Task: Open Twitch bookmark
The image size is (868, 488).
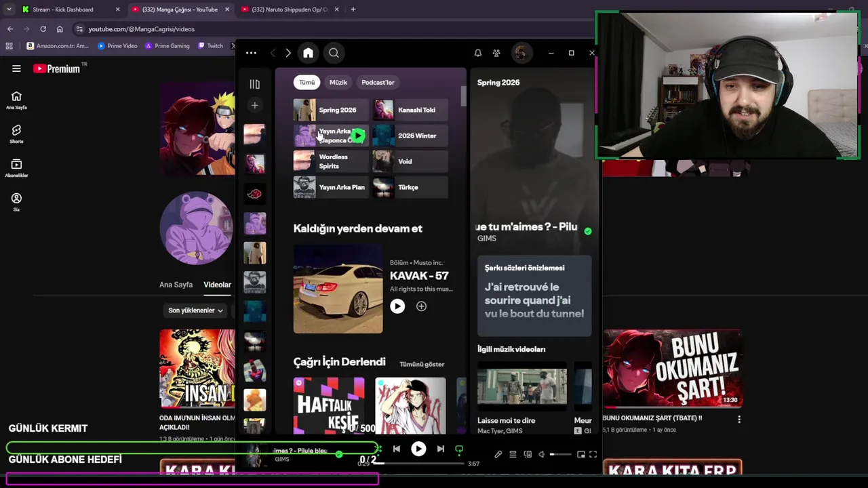Action: 210,46
